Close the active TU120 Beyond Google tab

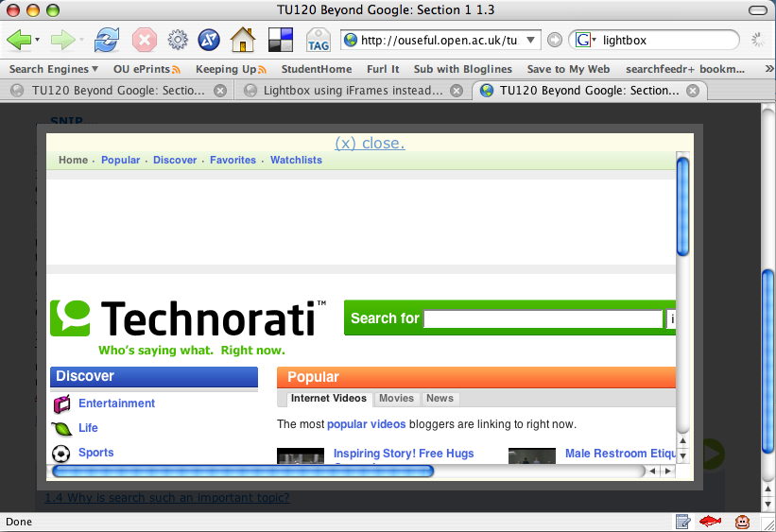[693, 91]
